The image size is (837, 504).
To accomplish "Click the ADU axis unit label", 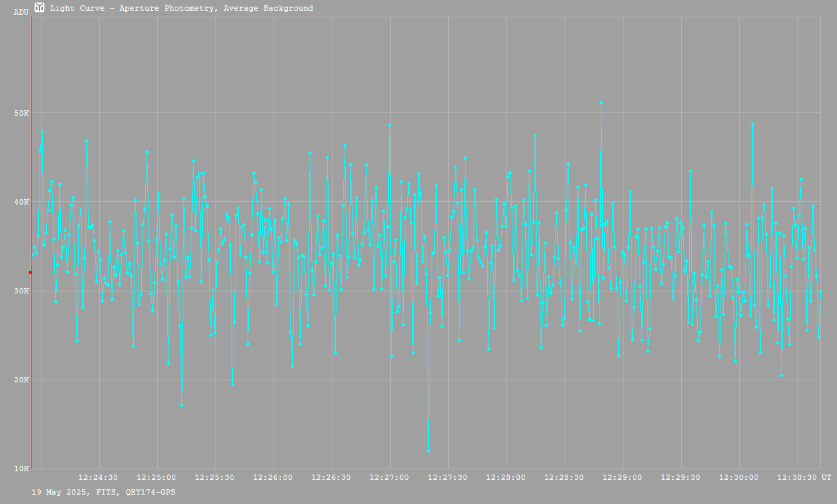I will pyautogui.click(x=21, y=12).
